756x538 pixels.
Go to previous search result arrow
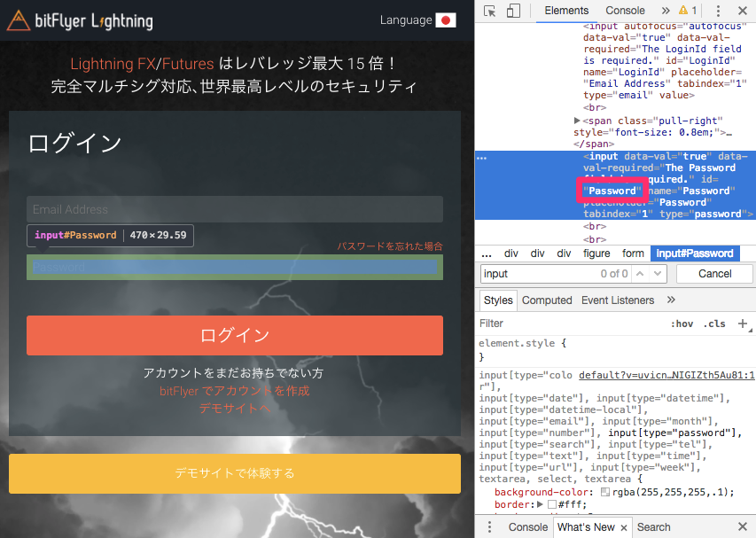[x=640, y=274]
